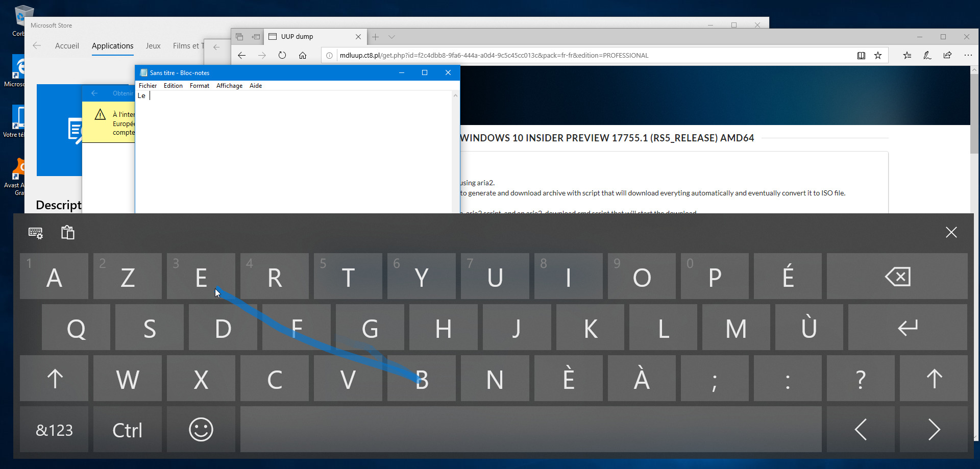The image size is (980, 469).
Task: Share this page from Edge
Action: (x=947, y=56)
